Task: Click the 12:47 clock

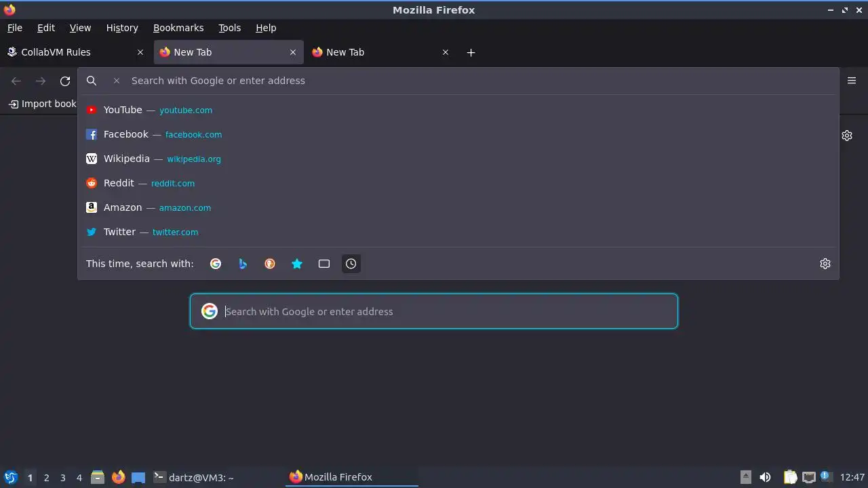Action: coord(852,477)
